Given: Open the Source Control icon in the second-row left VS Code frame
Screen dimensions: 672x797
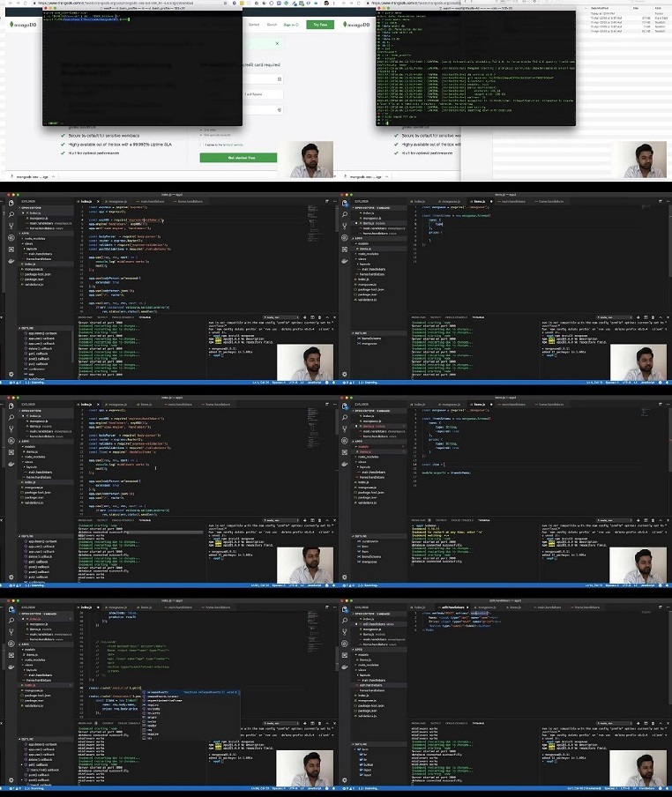Looking at the screenshot, I should (x=11, y=227).
